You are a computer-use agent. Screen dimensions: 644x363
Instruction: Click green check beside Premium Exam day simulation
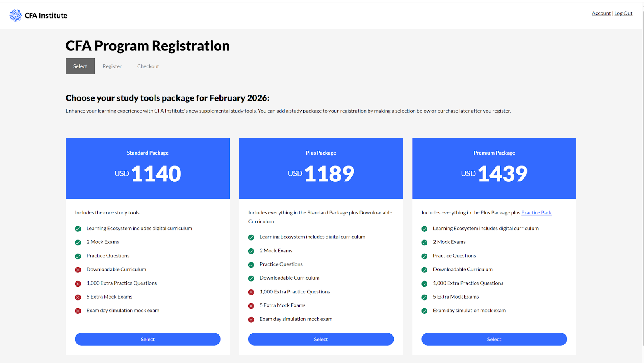click(x=424, y=311)
